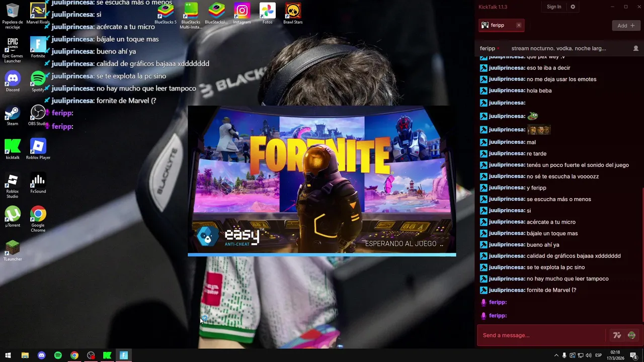This screenshot has width=644, height=362.
Task: Select the Google Chrome desktop icon
Action: click(38, 220)
